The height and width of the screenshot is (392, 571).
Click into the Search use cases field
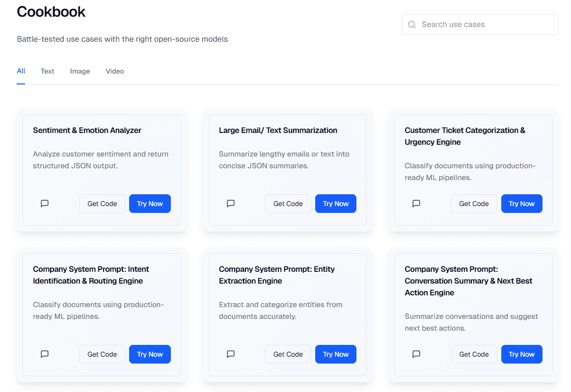(486, 25)
